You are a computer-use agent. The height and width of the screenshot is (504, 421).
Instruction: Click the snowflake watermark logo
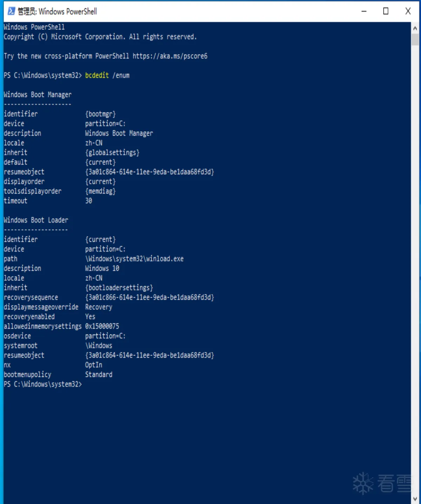(363, 483)
